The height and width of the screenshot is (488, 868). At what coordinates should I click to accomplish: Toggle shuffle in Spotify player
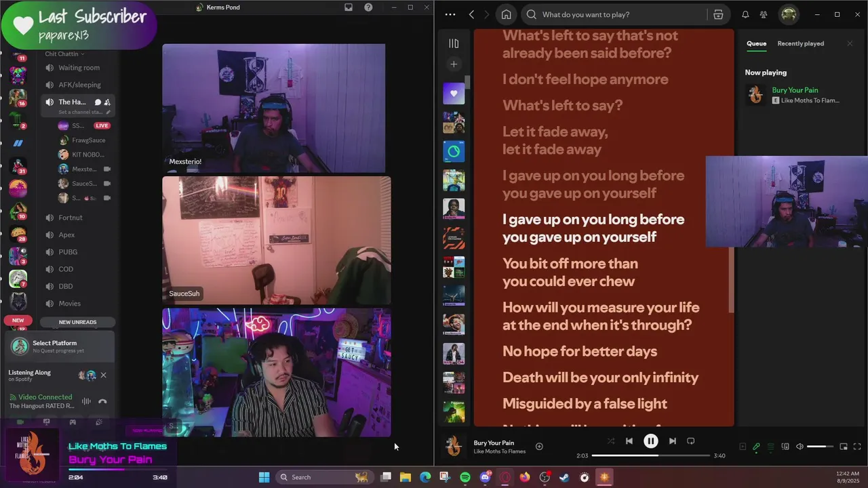point(611,441)
